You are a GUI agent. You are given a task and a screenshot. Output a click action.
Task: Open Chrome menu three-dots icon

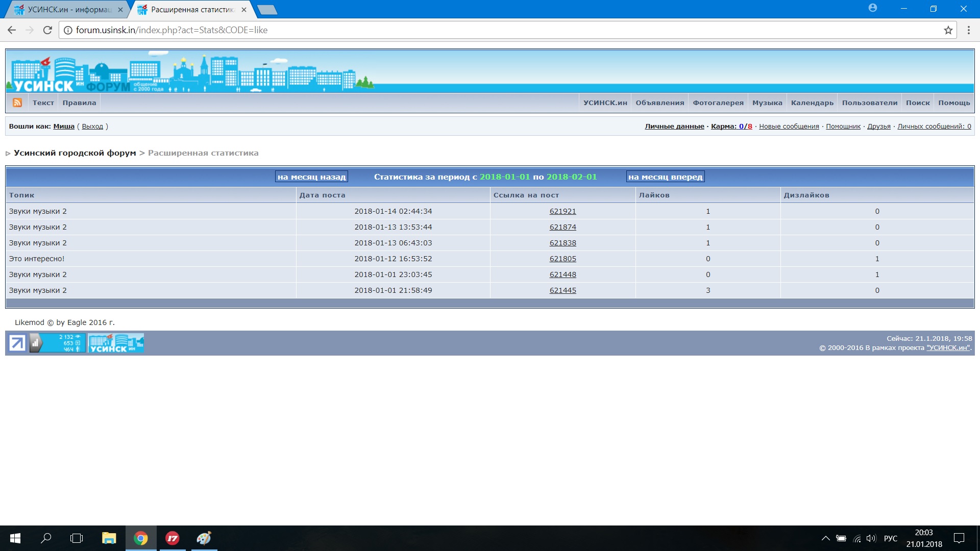pyautogui.click(x=968, y=30)
